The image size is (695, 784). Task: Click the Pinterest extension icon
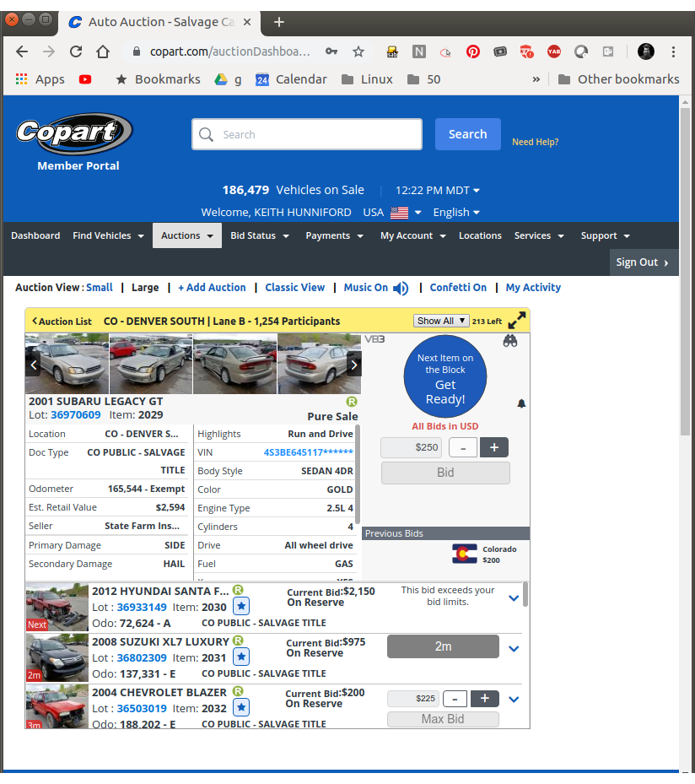[472, 51]
